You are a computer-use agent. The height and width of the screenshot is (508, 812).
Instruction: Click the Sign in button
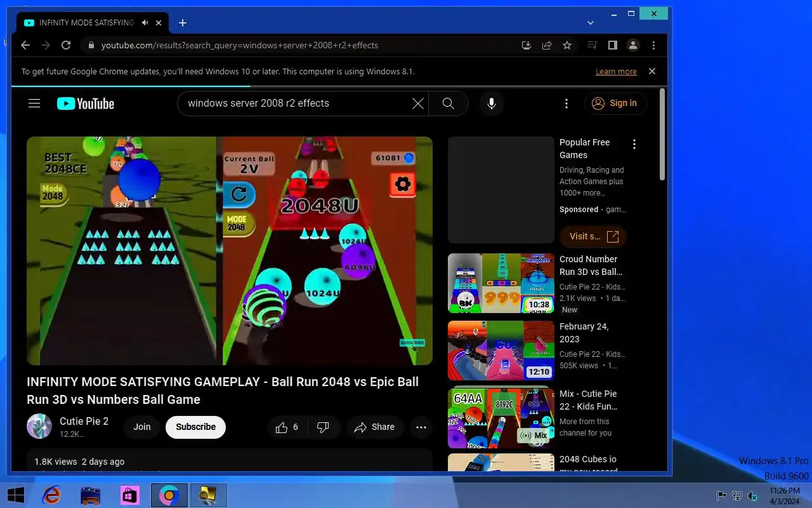(x=615, y=104)
